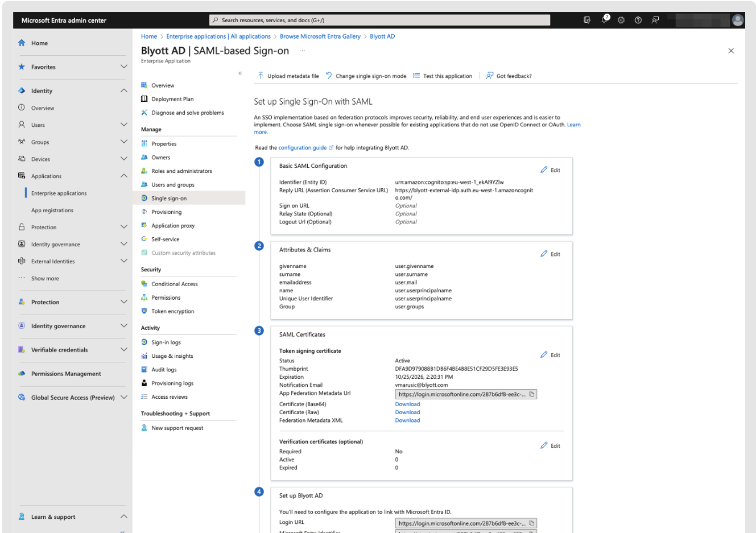Click user account avatar in header
Viewport: 756px width, 533px height.
coord(738,20)
